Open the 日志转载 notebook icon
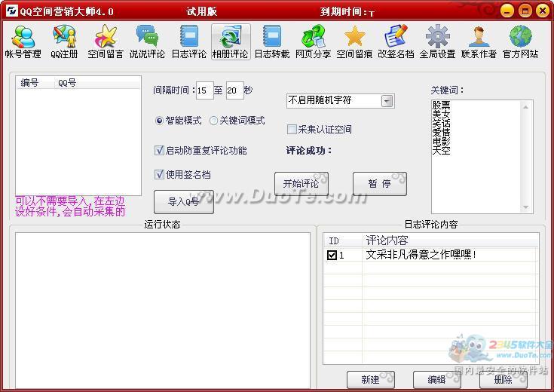This screenshot has width=554, height=392. point(272,41)
